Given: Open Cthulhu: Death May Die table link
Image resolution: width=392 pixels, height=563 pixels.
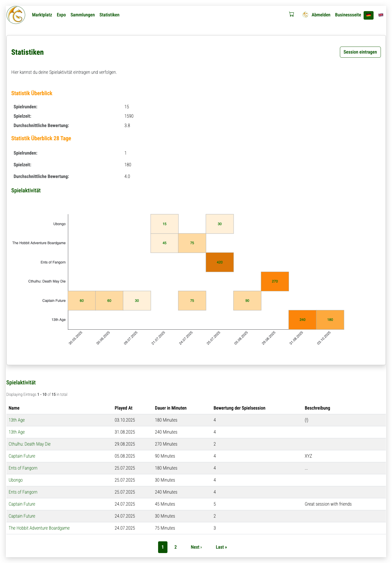Looking at the screenshot, I should click(x=30, y=444).
